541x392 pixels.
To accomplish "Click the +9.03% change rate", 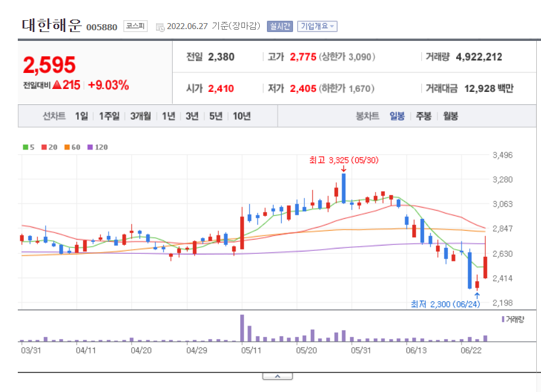I will pos(109,85).
